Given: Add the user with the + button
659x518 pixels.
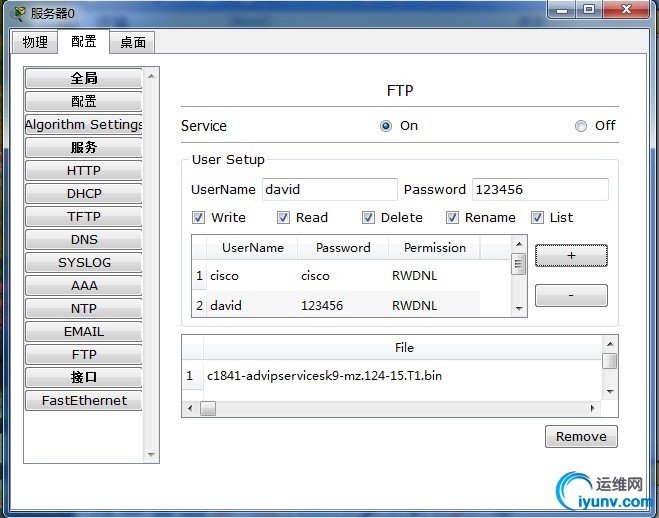Looking at the screenshot, I should click(571, 255).
